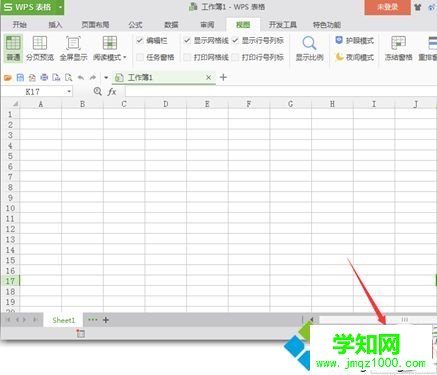This screenshot has height=375, width=437.
Task: Click into the formula bar input
Action: point(281,91)
